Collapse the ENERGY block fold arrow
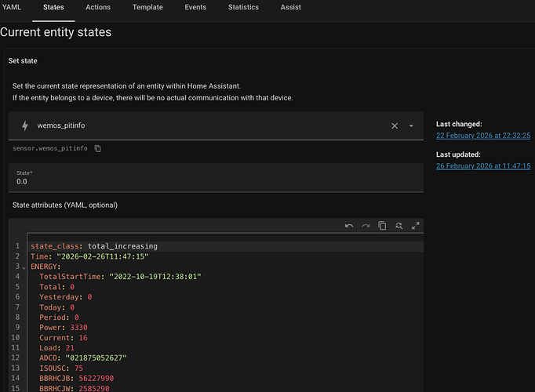The image size is (535, 392). pyautogui.click(x=24, y=267)
